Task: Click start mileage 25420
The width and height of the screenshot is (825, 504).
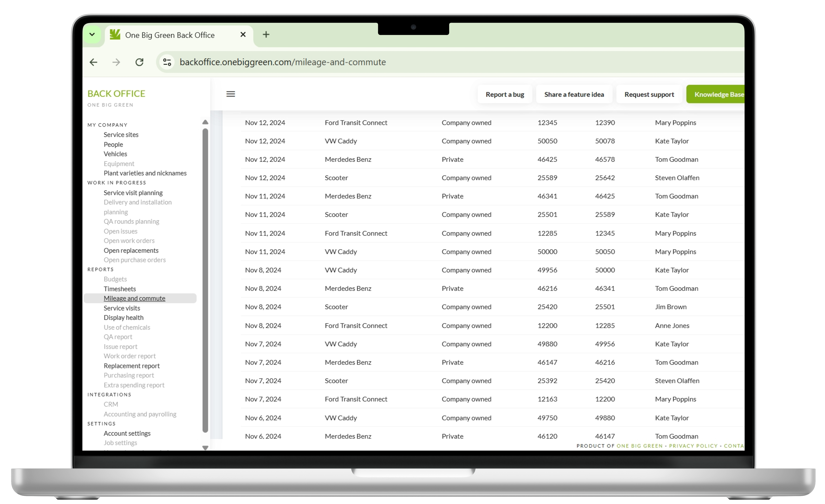Action: click(x=547, y=307)
